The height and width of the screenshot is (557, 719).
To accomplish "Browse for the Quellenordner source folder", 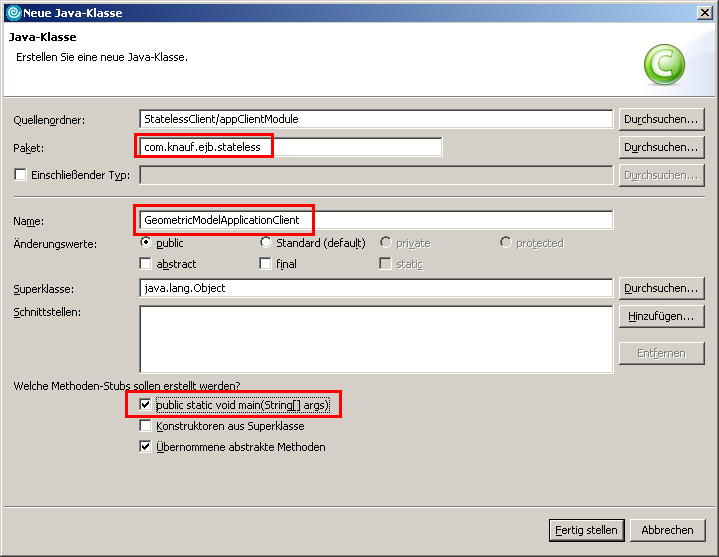I will (x=661, y=119).
